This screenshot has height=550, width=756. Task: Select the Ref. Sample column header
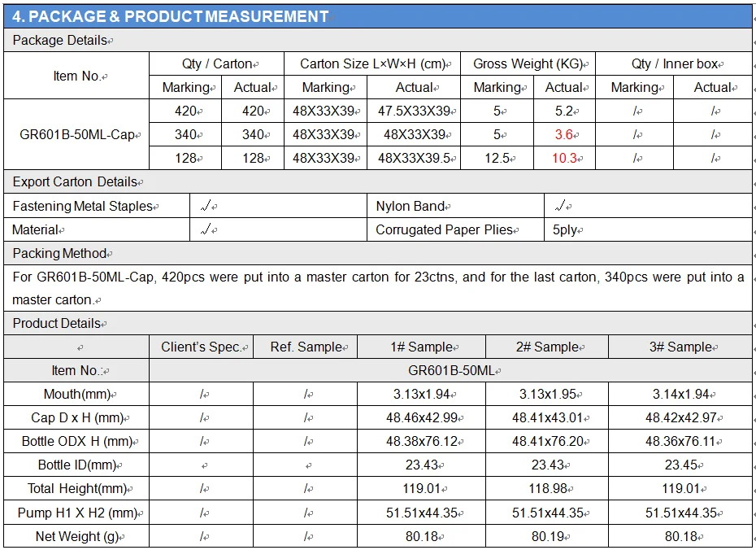click(x=306, y=347)
